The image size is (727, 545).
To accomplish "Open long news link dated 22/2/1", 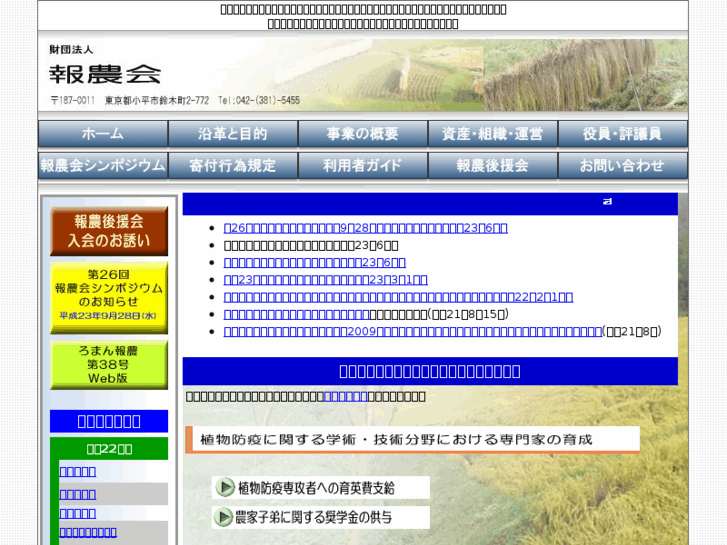I will 398,297.
